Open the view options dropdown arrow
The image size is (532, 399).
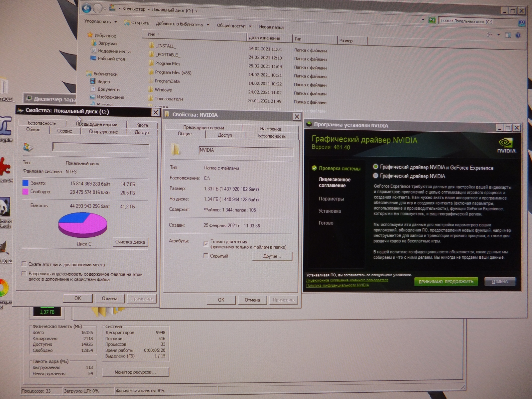(498, 35)
